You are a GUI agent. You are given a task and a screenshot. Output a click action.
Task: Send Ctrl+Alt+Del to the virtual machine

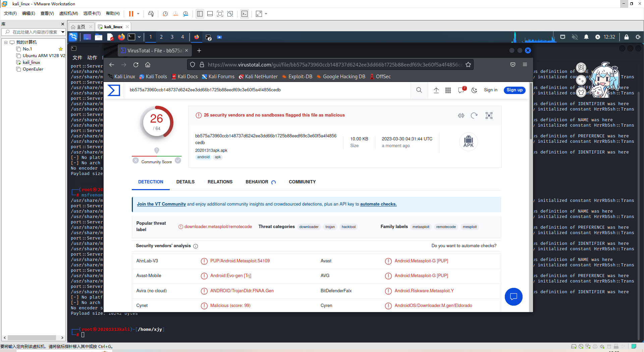coord(151,14)
